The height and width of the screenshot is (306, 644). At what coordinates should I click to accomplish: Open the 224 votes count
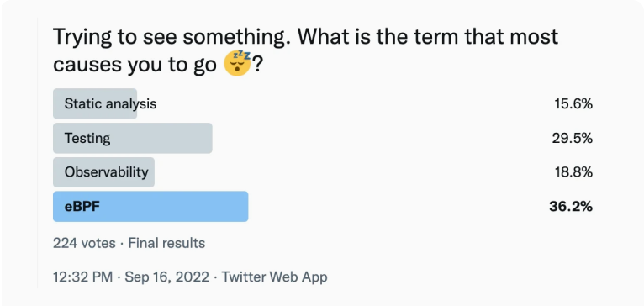click(x=84, y=243)
